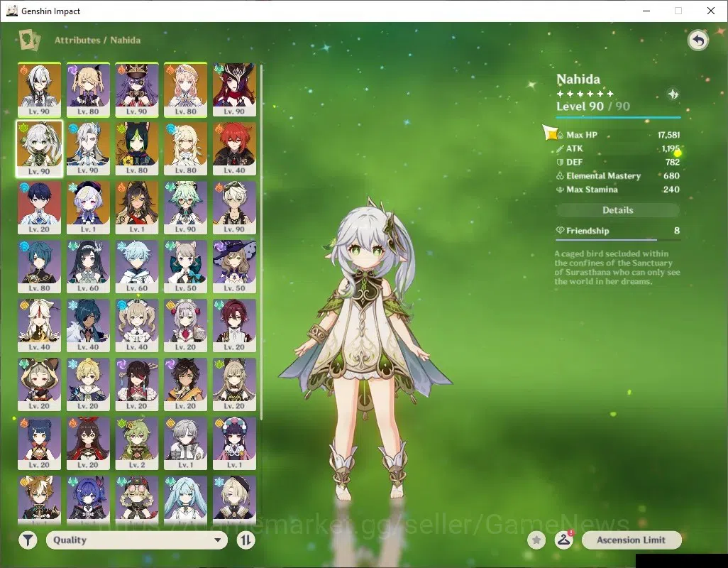This screenshot has width=728, height=568.
Task: Select Faruzan's portrait in bottom row
Action: [186, 500]
